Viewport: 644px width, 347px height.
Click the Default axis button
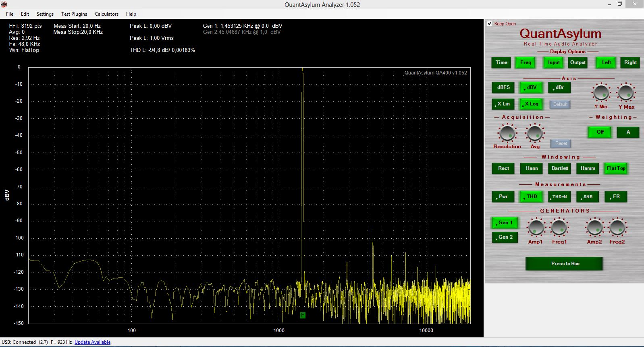[560, 104]
